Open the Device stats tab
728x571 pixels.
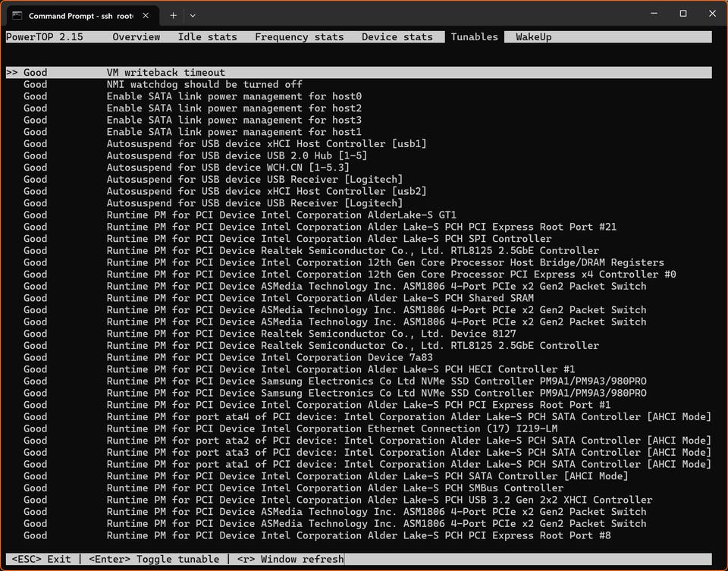coord(397,36)
